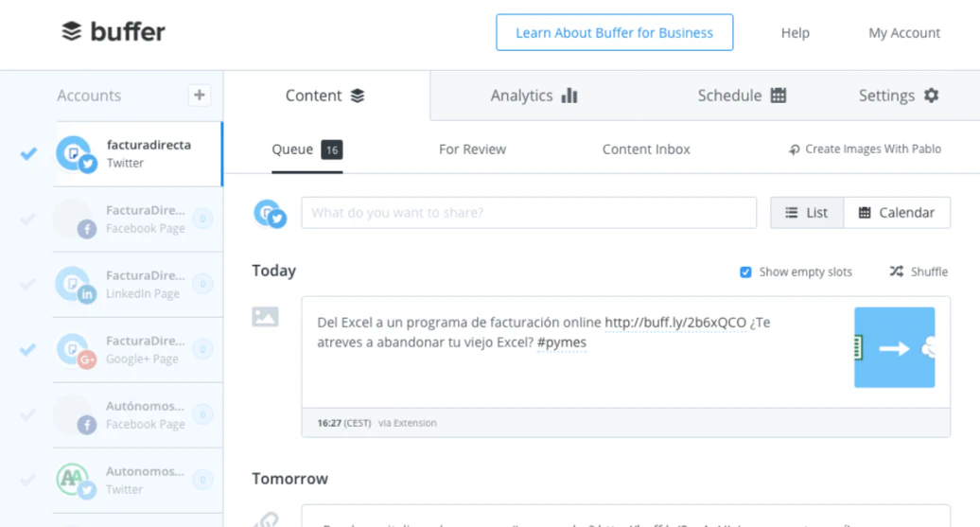Image resolution: width=980 pixels, height=527 pixels.
Task: Select the FacturaDirecta Google+ Page avatar
Action: point(75,350)
